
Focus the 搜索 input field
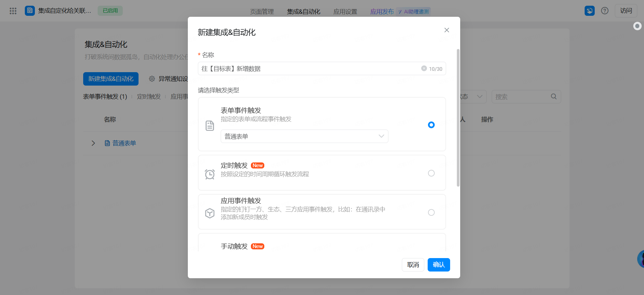[526, 97]
